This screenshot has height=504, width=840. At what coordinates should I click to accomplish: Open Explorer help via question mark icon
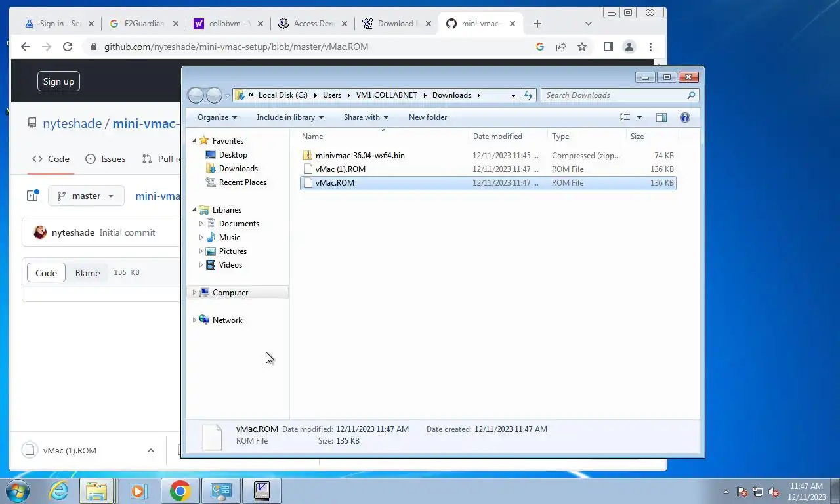pos(685,117)
